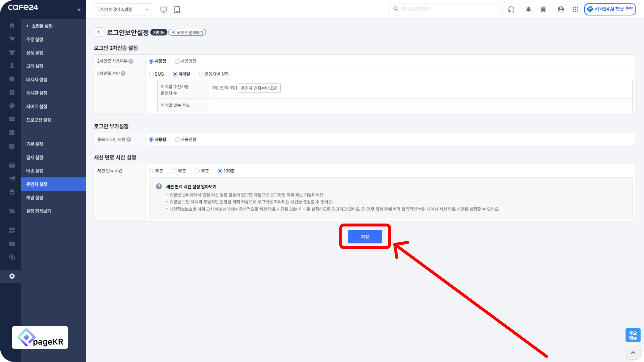The height and width of the screenshot is (362, 644).
Task: Open the headset support icon
Action: coord(511,9)
